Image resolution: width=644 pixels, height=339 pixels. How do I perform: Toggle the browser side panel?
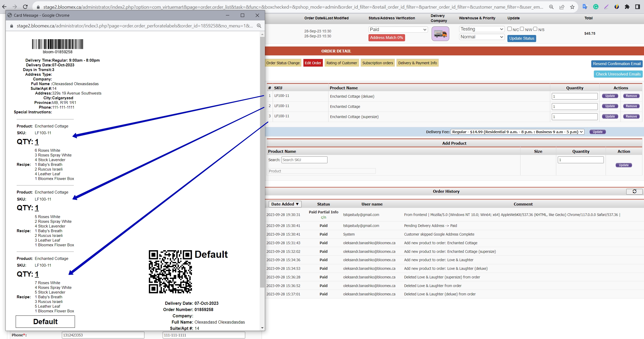[637, 7]
